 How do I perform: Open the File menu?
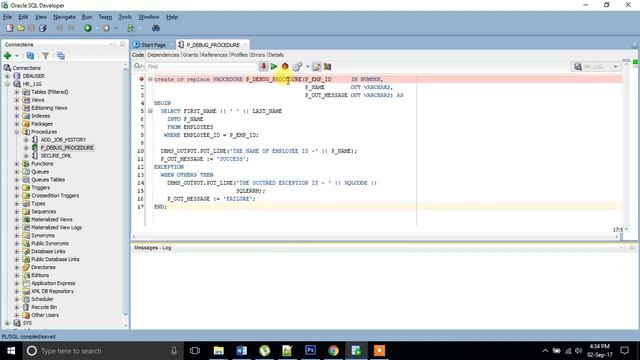click(x=7, y=17)
